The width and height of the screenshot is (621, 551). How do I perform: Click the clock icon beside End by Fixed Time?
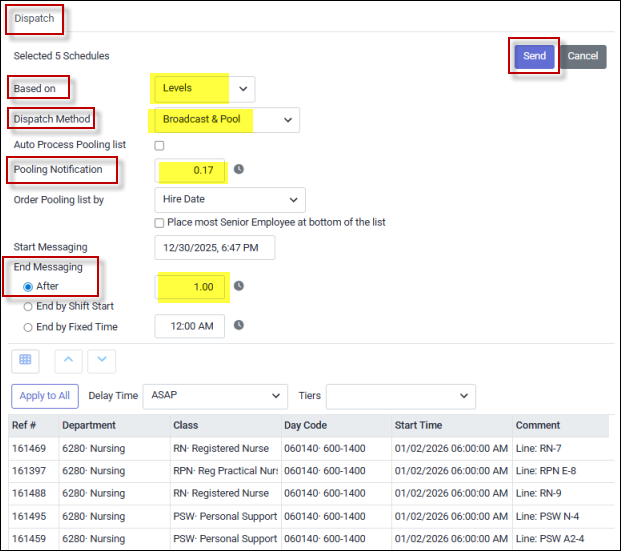[x=239, y=325]
